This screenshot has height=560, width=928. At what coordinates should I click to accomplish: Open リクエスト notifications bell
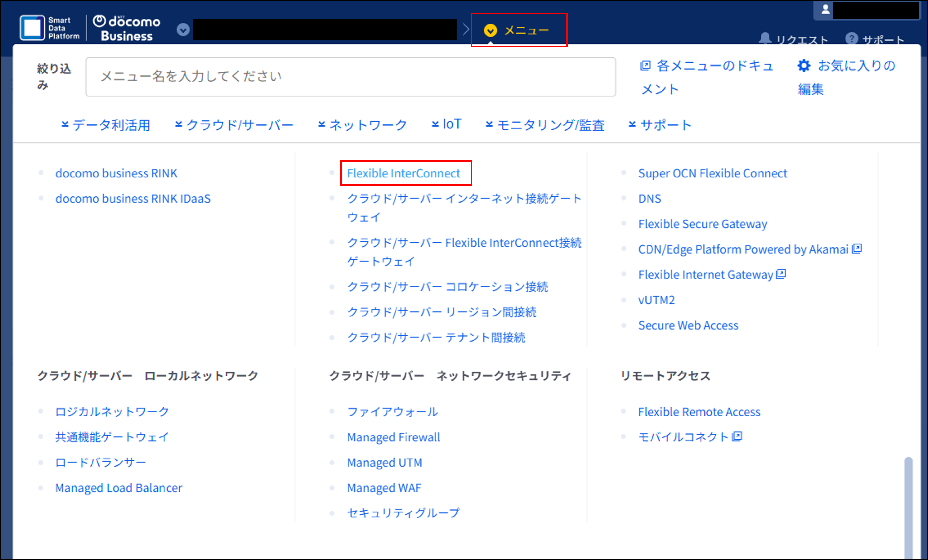(764, 38)
